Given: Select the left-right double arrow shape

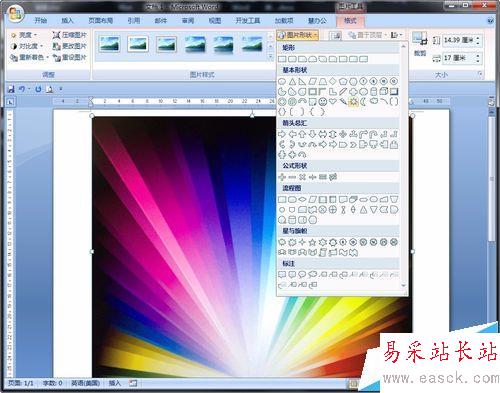Looking at the screenshot, I should 322,134.
